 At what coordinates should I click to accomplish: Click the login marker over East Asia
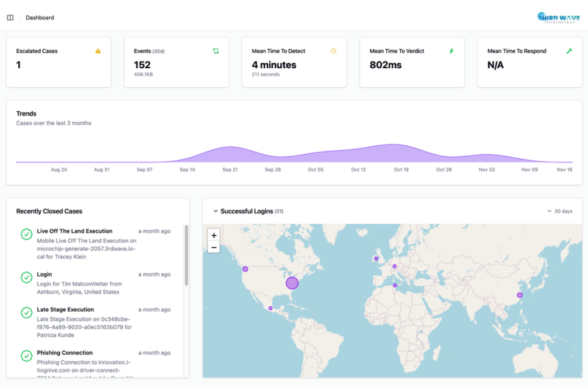(x=520, y=295)
